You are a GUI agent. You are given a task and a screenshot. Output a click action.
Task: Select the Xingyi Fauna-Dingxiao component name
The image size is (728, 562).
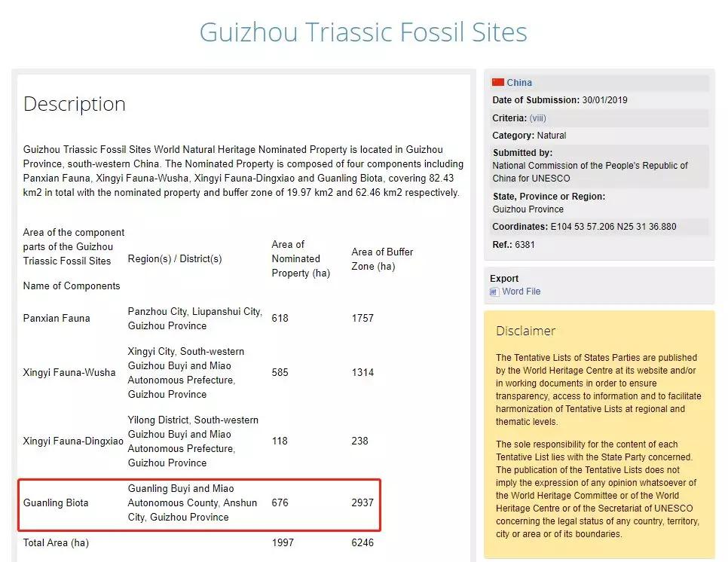(73, 441)
